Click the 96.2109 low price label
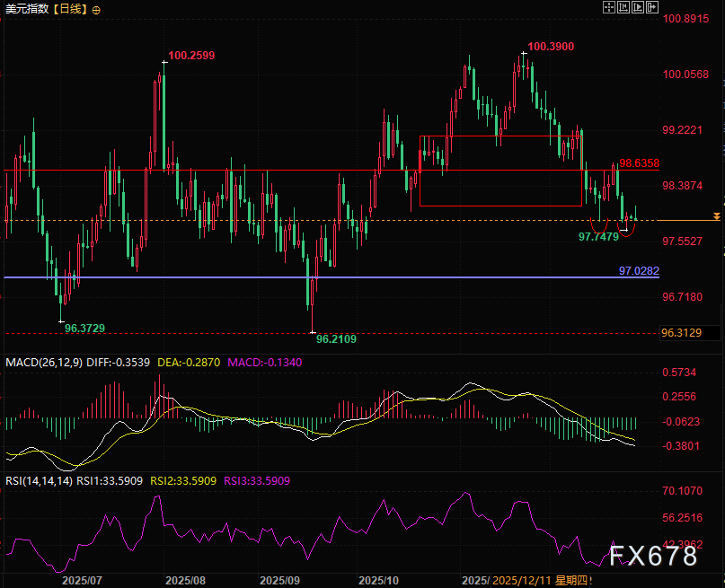725x588 pixels. tap(336, 338)
